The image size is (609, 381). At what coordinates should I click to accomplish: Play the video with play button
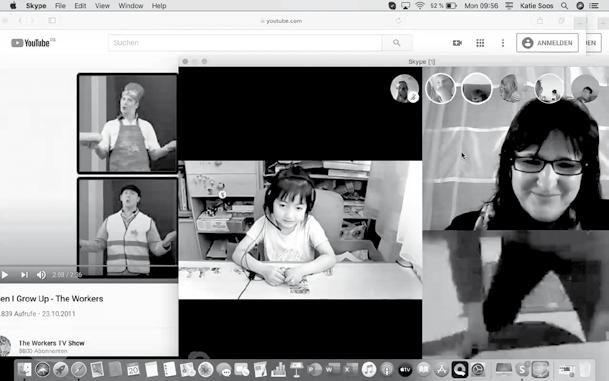coord(5,275)
